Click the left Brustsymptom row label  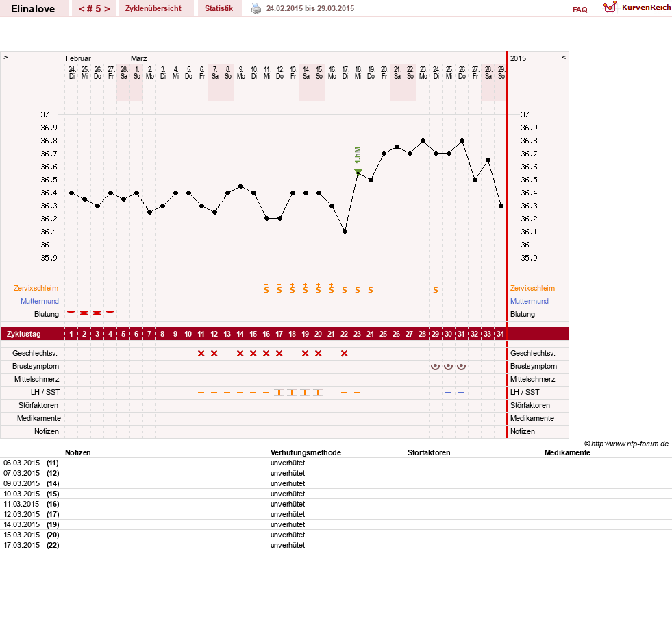[x=36, y=366]
